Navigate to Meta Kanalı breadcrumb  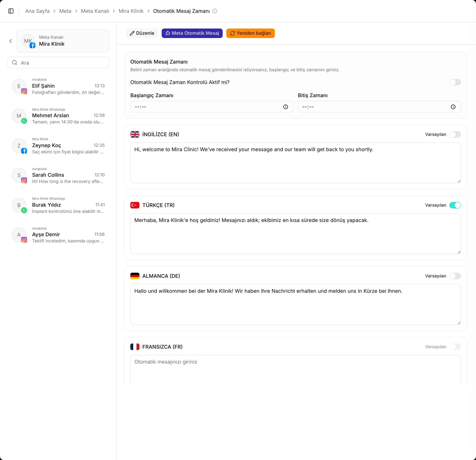pos(95,11)
